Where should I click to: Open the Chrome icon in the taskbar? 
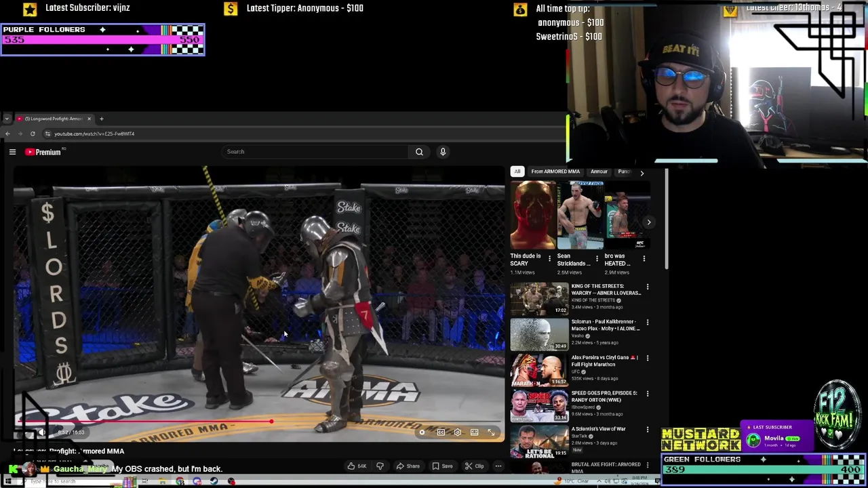180,481
